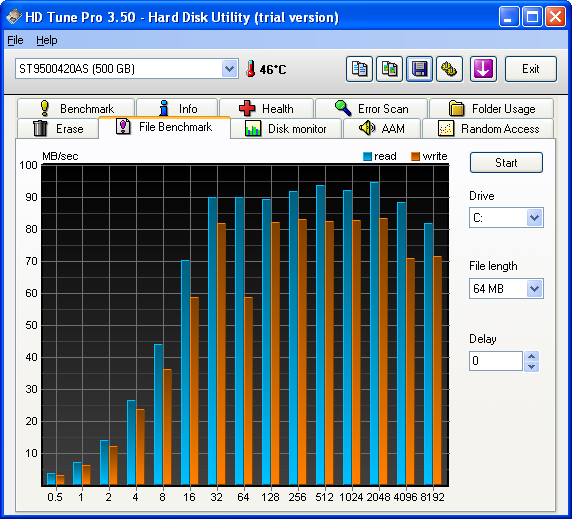
Task: Select the File Benchmark tab
Action: 164,127
